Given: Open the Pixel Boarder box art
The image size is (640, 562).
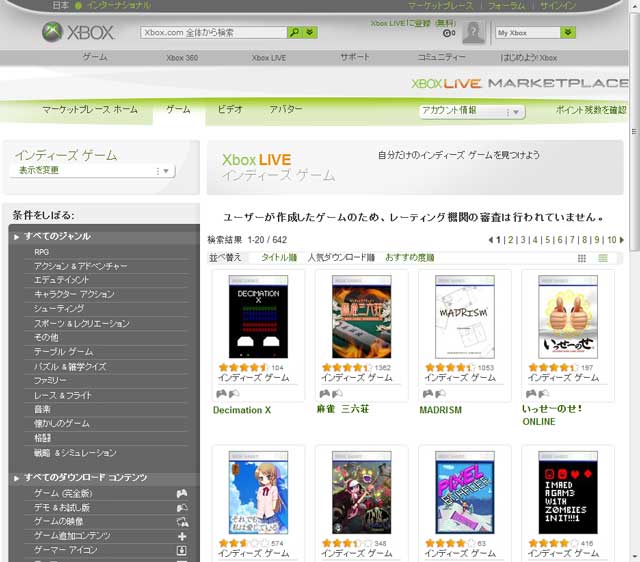Looking at the screenshot, I should [465, 493].
